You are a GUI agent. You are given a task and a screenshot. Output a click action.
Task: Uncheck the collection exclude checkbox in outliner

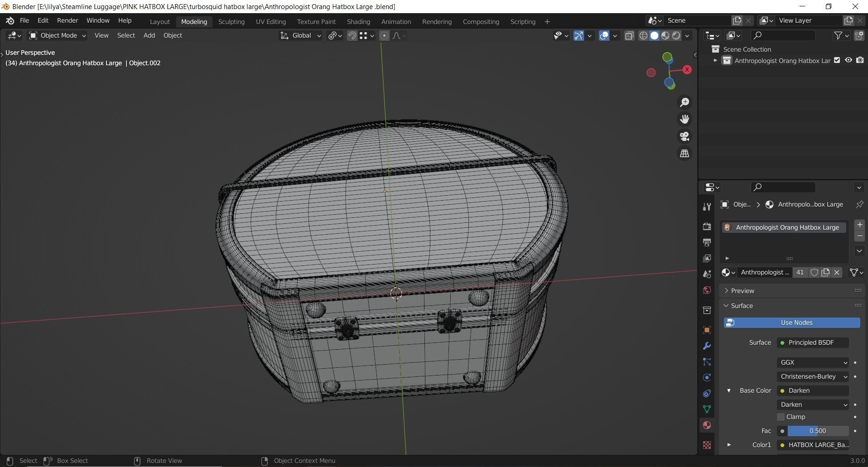click(837, 60)
